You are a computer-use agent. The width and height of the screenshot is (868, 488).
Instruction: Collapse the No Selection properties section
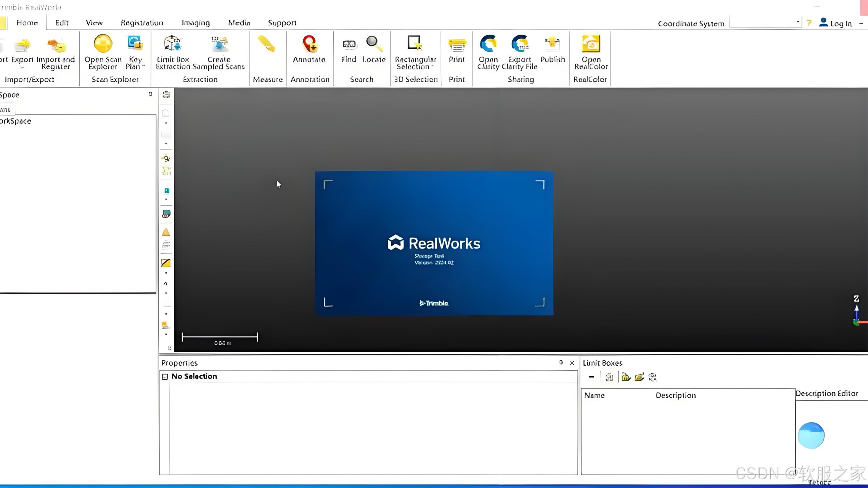pos(165,377)
